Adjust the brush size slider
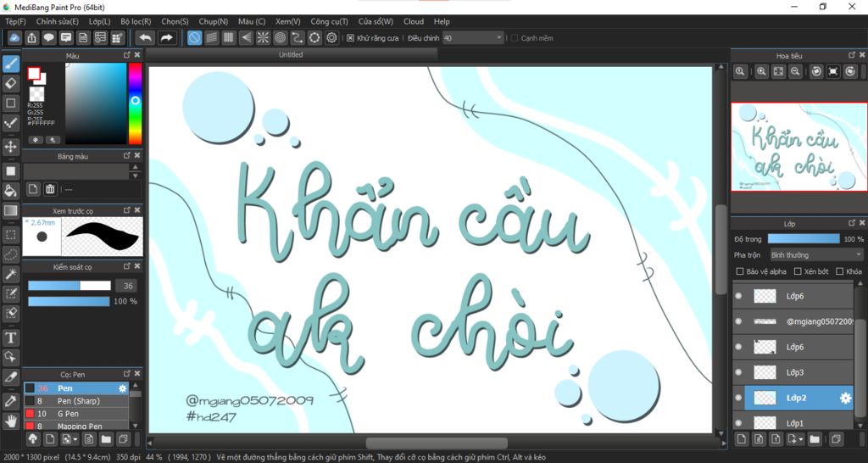This screenshot has width=868, height=463. coord(70,286)
